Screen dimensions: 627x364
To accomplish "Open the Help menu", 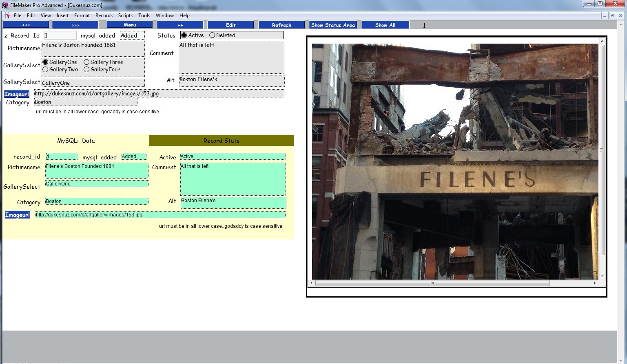I will click(184, 15).
